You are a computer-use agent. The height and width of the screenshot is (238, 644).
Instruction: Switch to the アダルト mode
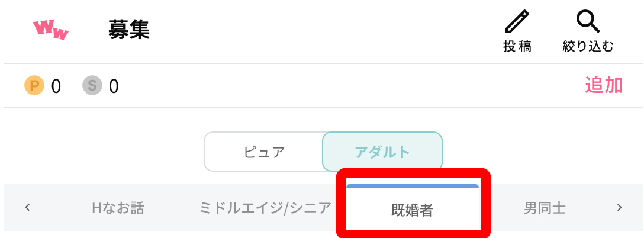click(x=382, y=152)
